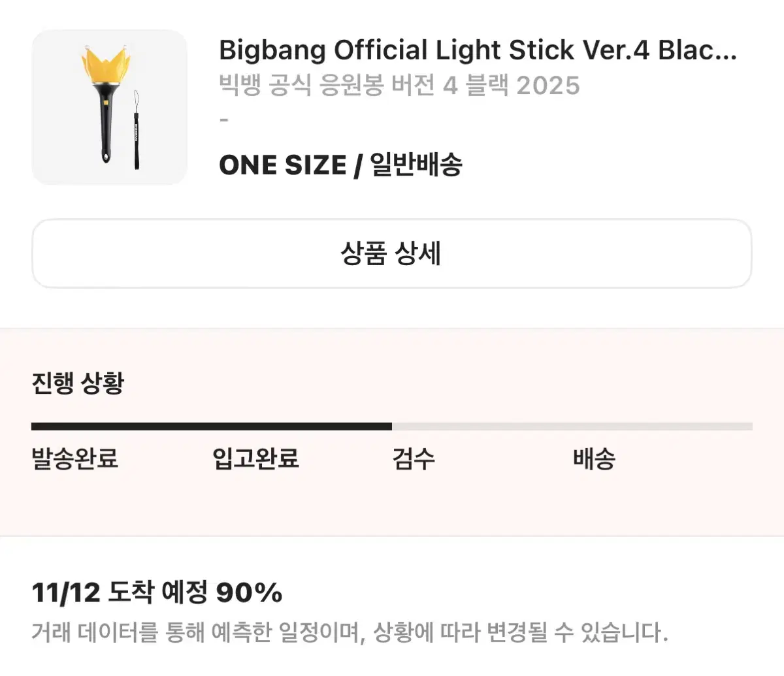Select the 발송완료 shipping stage label
The width and height of the screenshot is (784, 676).
coord(75,459)
